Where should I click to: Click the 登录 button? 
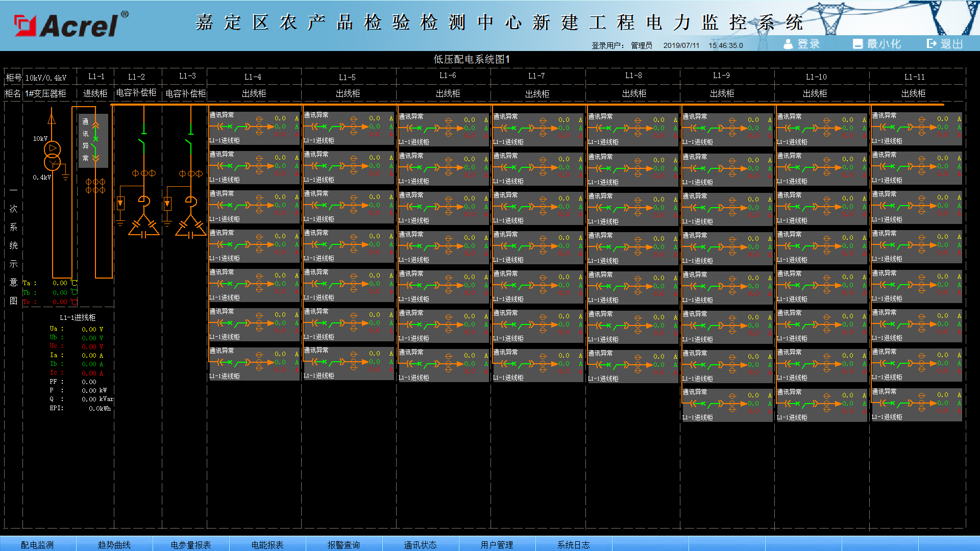tap(802, 44)
